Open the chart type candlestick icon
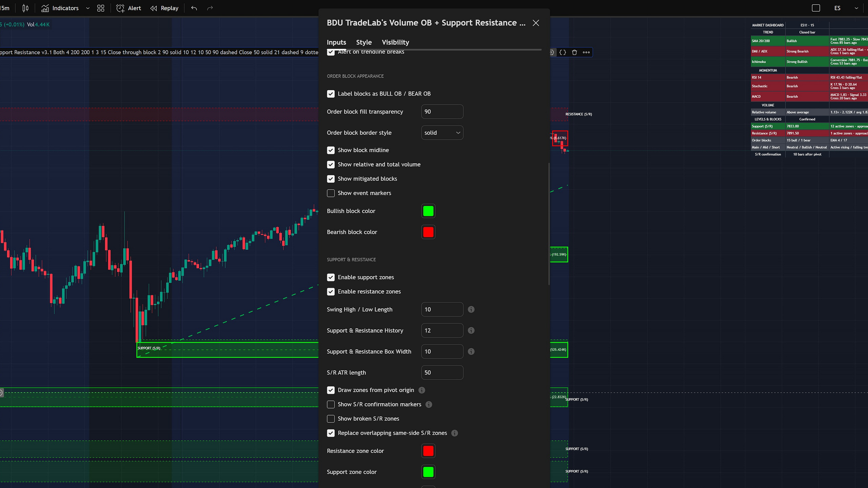Screen dimensions: 868x488 (25, 8)
